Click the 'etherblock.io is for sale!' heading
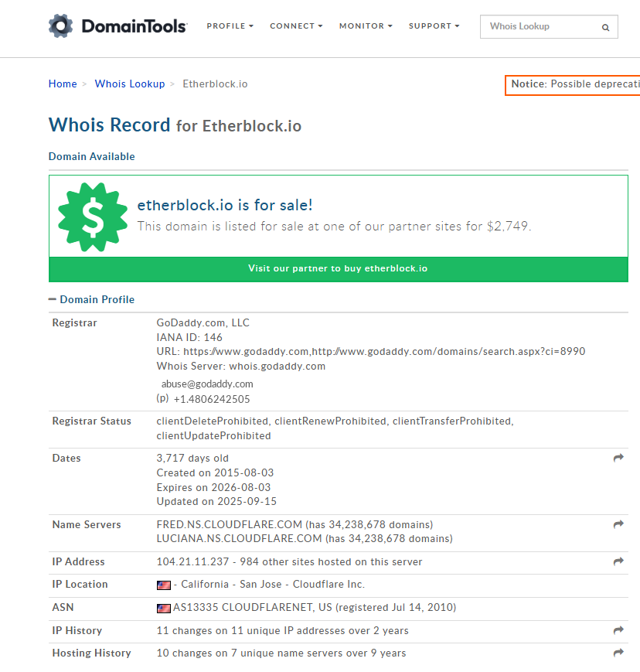 225,205
